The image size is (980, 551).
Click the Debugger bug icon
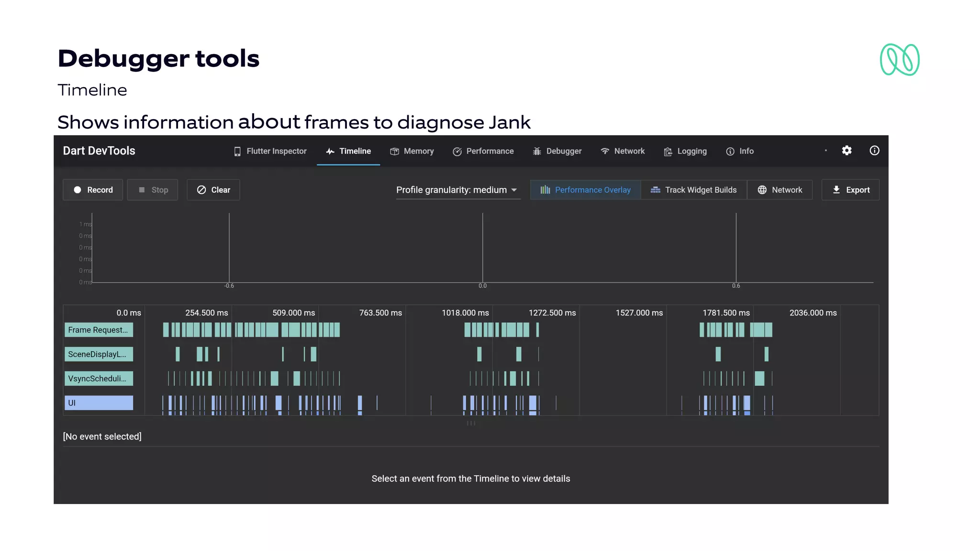click(x=537, y=151)
